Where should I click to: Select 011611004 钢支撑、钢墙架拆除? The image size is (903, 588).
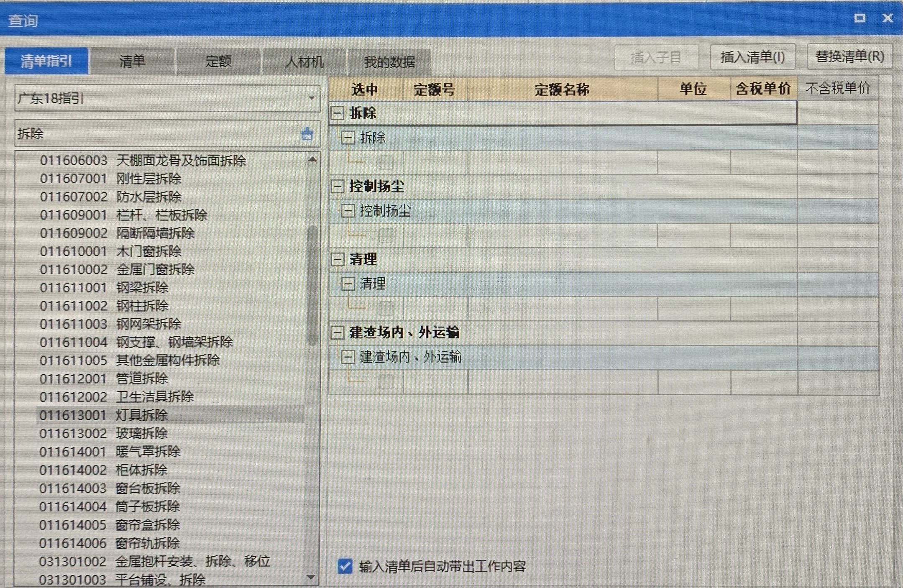coord(136,342)
